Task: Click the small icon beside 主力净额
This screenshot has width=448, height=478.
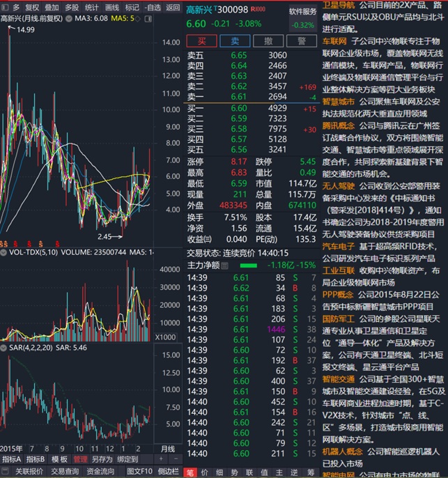Action: click(x=224, y=266)
